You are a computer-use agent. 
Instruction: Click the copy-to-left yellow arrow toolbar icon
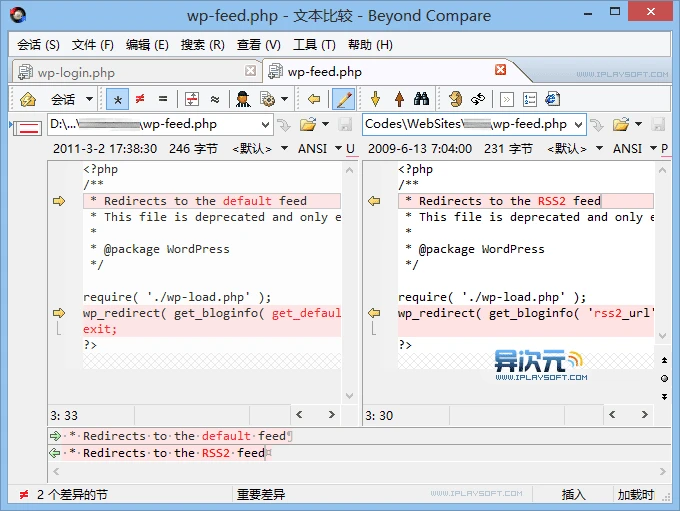point(314,99)
